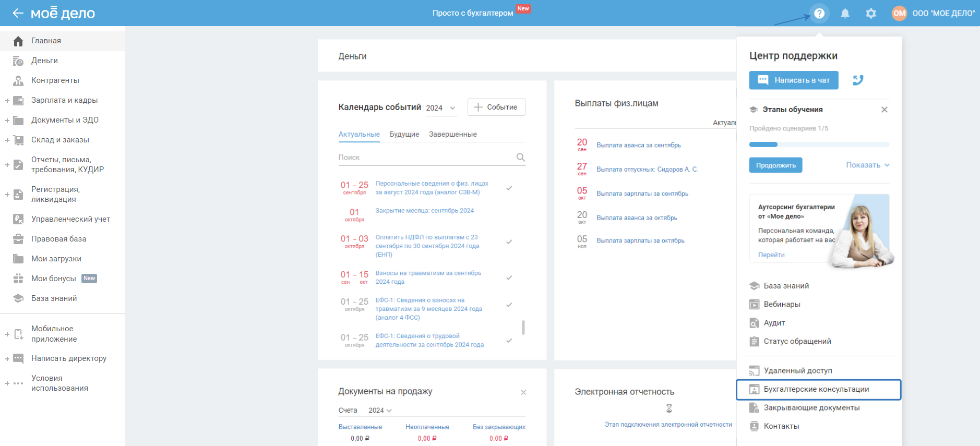Image resolution: width=980 pixels, height=446 pixels.
Task: Open Выплата отпускных: Сидоров А. С.
Action: 647,169
